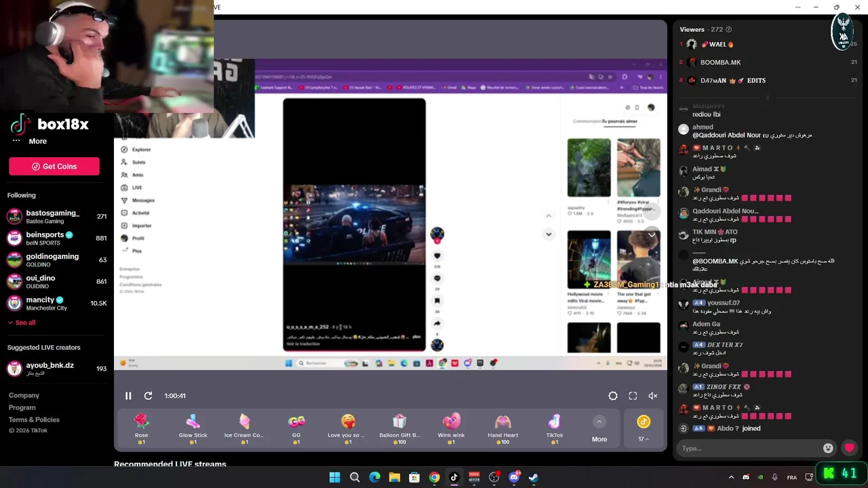Open the coin balance dropdown showing 17
Screen dimensions: 868x488
pyautogui.click(x=644, y=430)
